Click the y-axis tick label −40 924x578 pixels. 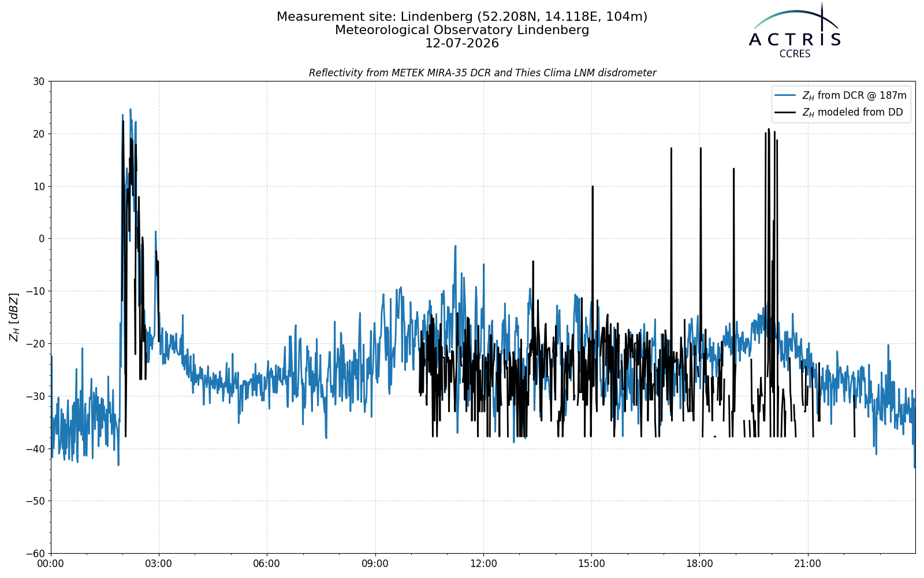(x=35, y=449)
